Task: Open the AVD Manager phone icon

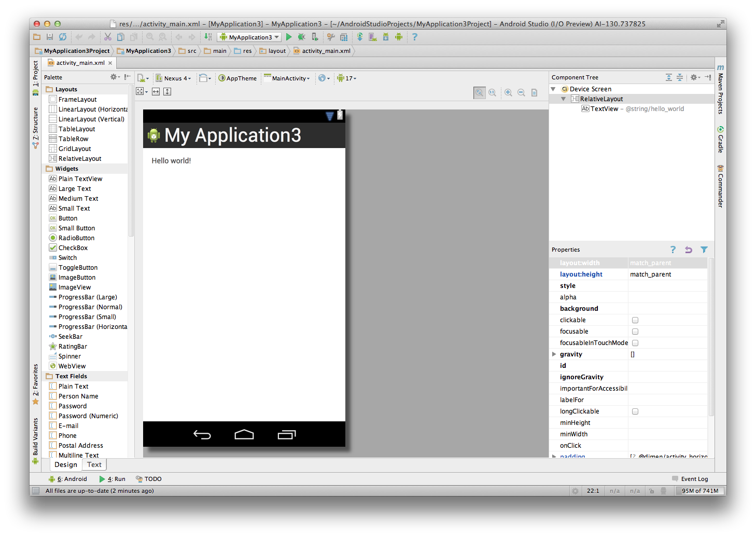Action: pos(373,37)
